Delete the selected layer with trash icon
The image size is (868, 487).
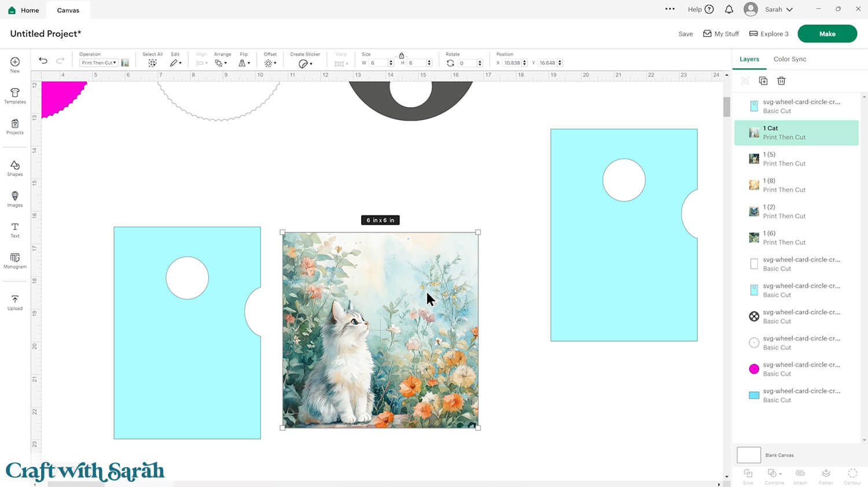point(781,81)
